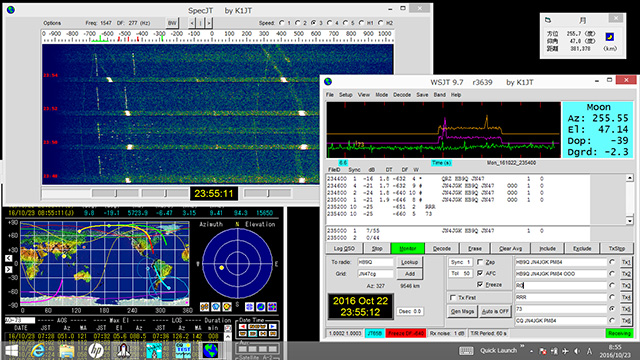Click the Log QSO button
This screenshot has height=360, width=640.
click(x=344, y=248)
